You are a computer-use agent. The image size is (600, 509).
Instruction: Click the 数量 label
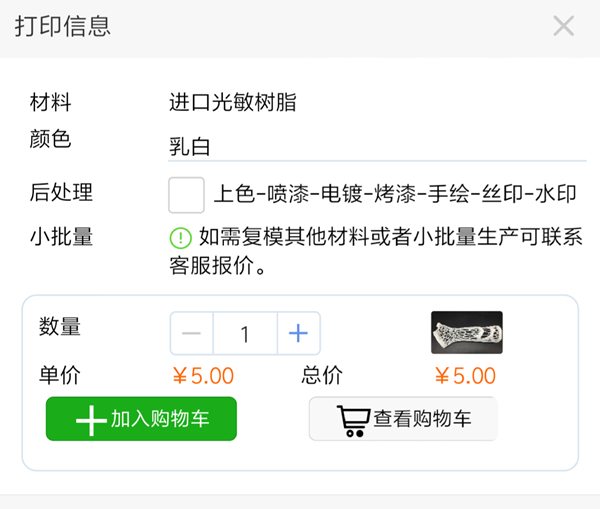pyautogui.click(x=60, y=326)
